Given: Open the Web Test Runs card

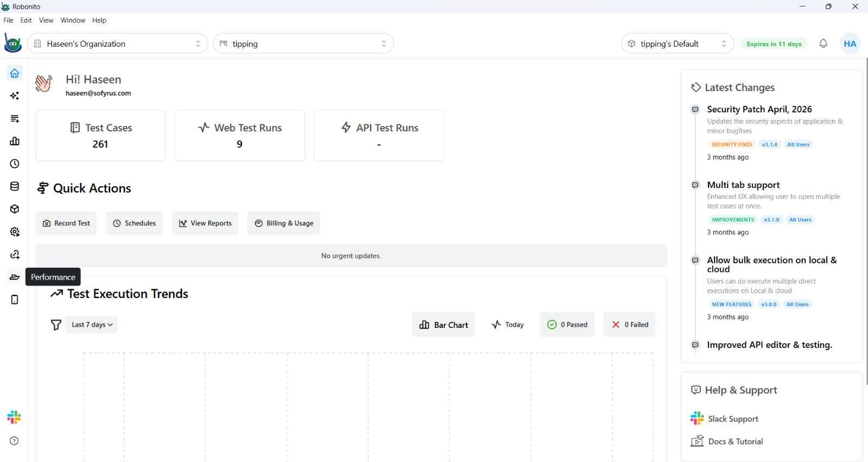Looking at the screenshot, I should [240, 136].
